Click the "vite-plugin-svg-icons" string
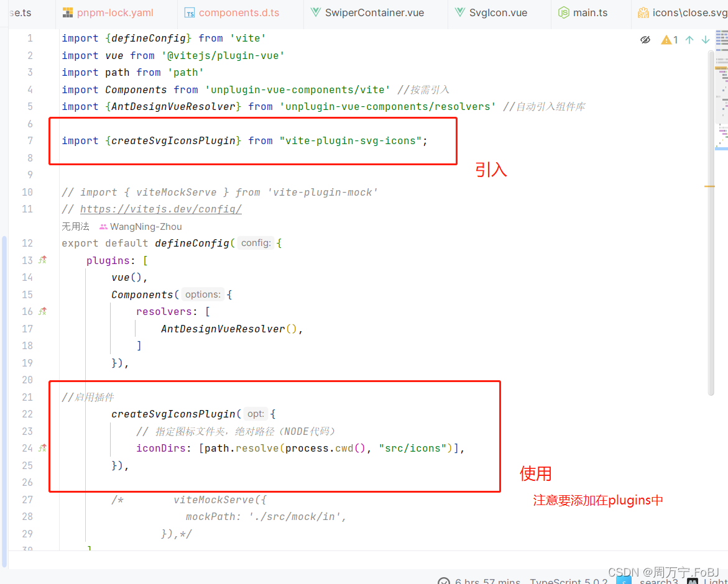This screenshot has width=728, height=584. click(x=350, y=140)
